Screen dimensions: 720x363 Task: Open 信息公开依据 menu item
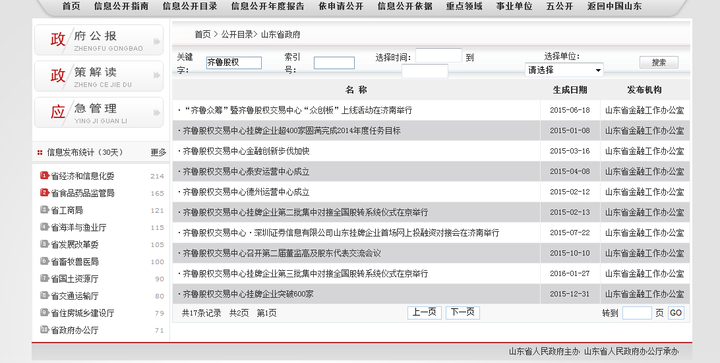(405, 6)
